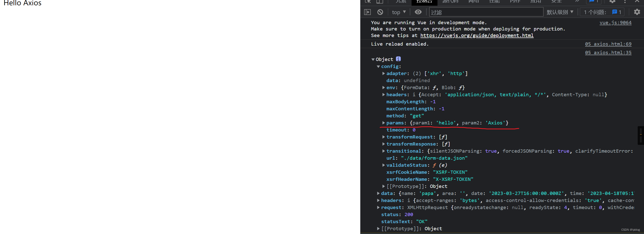
Task: Click the maxBodyLength: -1 row
Action: [411, 102]
